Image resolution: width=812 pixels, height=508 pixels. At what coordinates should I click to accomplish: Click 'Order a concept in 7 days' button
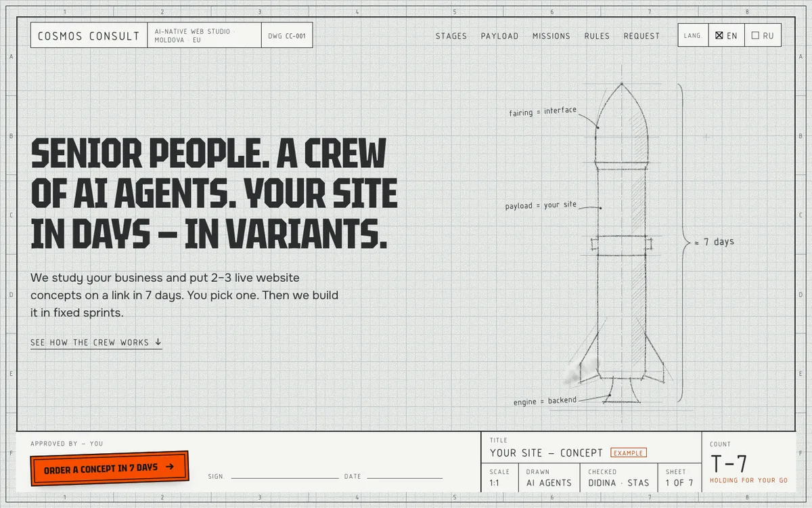point(110,468)
